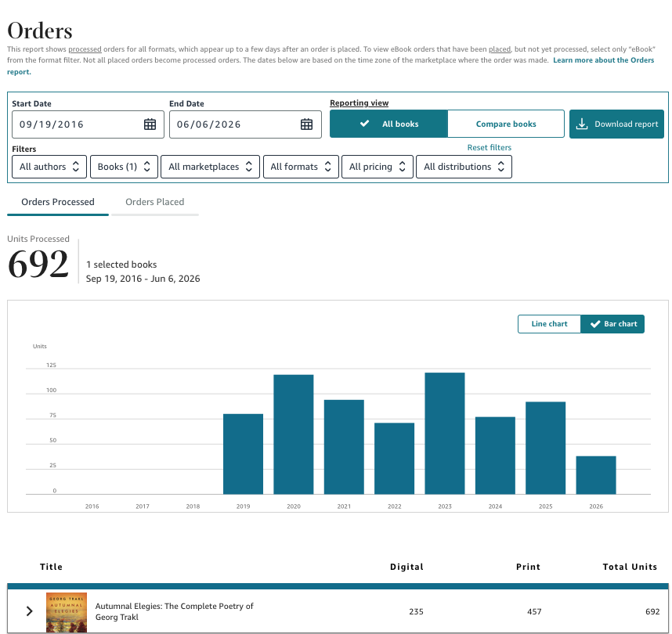Switch to Compare books view
The width and height of the screenshot is (672, 634).
[506, 124]
